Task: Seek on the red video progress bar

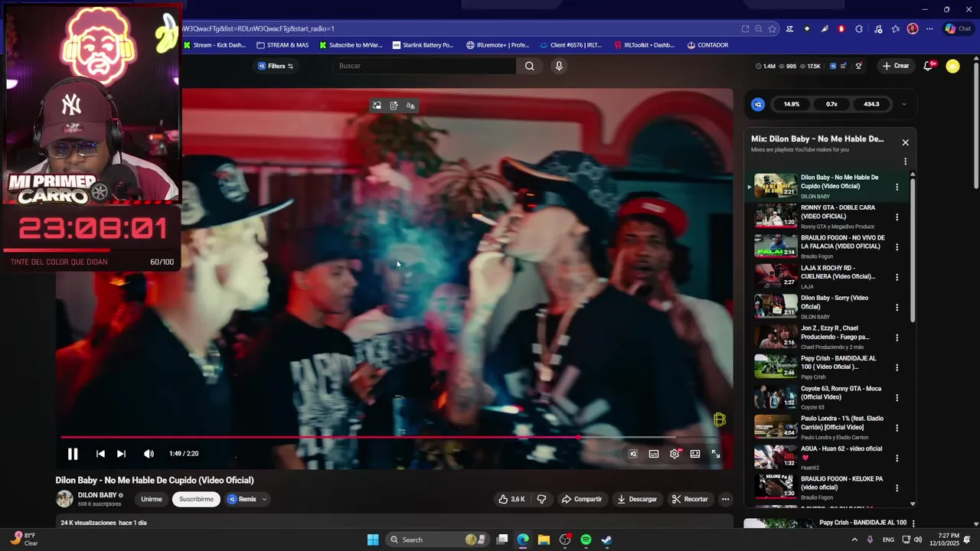Action: (x=319, y=437)
